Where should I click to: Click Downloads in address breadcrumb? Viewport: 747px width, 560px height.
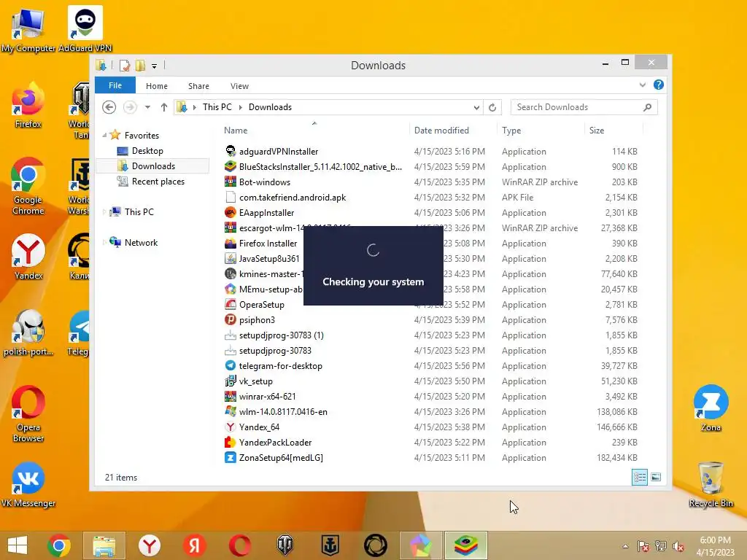tap(270, 107)
